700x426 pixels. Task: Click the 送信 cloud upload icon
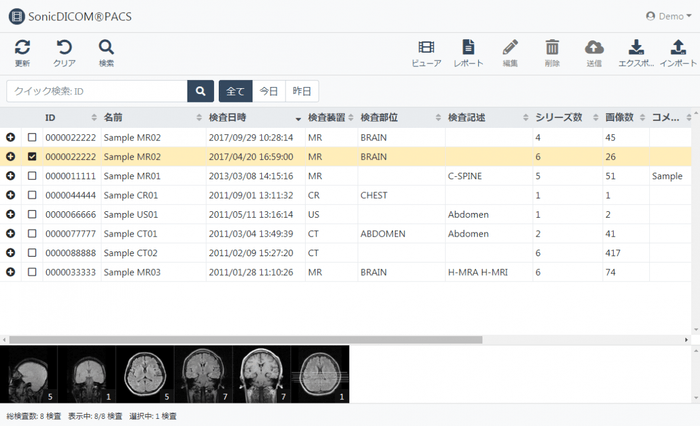coord(594,47)
